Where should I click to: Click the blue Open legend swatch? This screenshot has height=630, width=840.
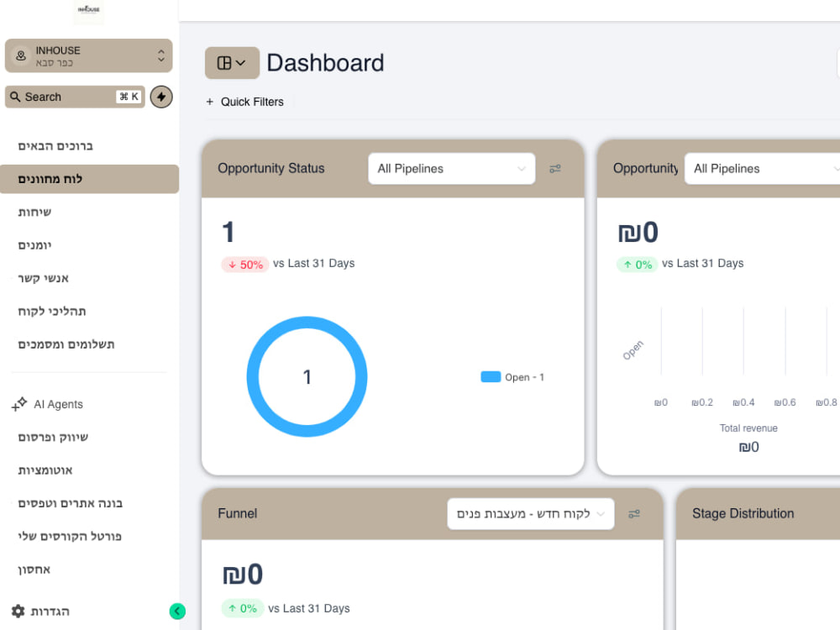(491, 377)
